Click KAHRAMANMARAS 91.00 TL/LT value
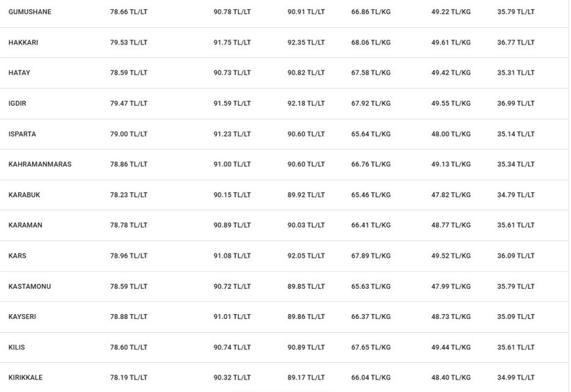Viewport: 571px width, 392px height. pyautogui.click(x=233, y=164)
